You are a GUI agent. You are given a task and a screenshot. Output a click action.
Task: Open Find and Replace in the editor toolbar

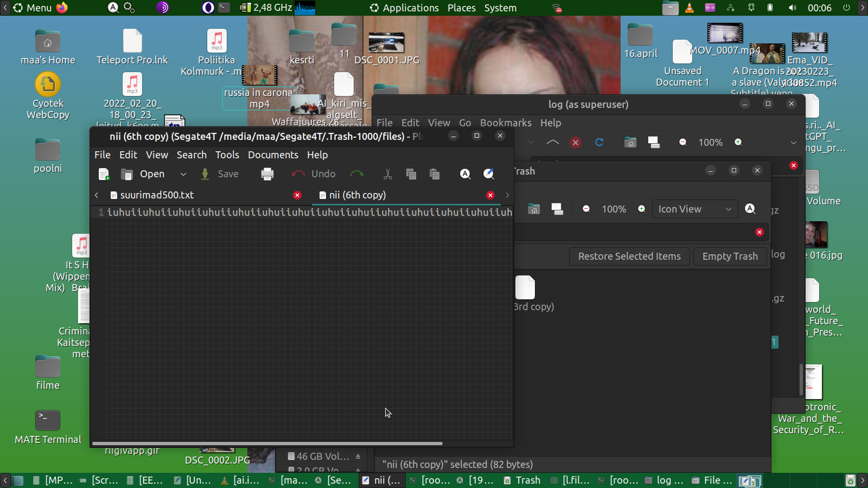point(488,174)
